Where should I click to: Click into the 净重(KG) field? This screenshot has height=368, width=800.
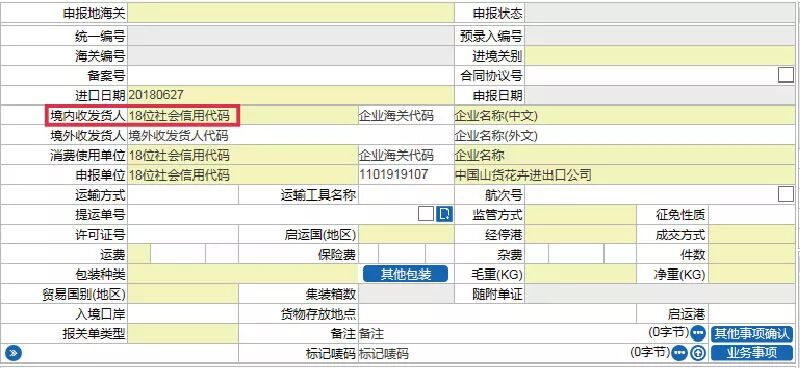click(x=752, y=274)
